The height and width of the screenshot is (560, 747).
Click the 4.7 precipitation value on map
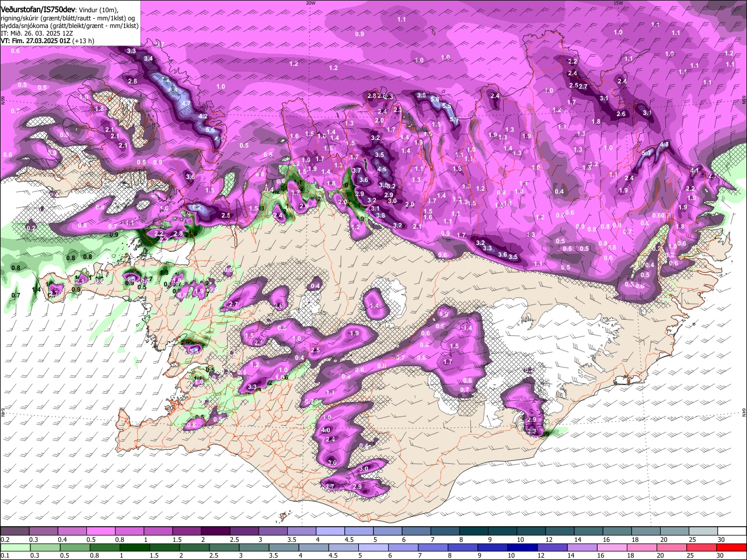(186, 103)
